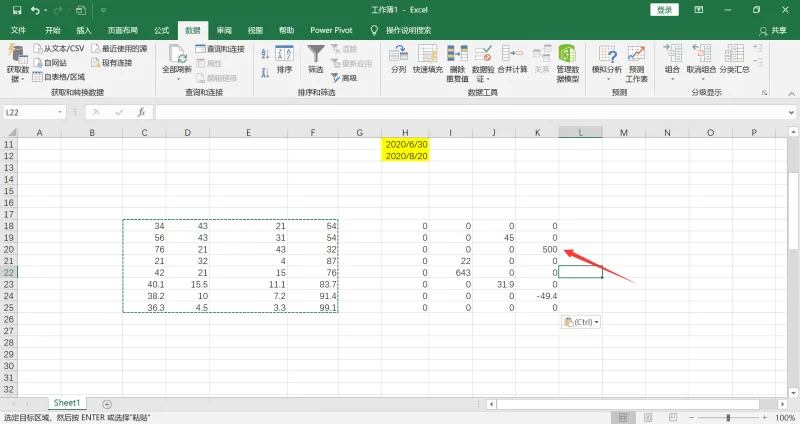The height and width of the screenshot is (424, 800).
Task: Select From Table/Range (自表格/区域)
Action: click(59, 77)
